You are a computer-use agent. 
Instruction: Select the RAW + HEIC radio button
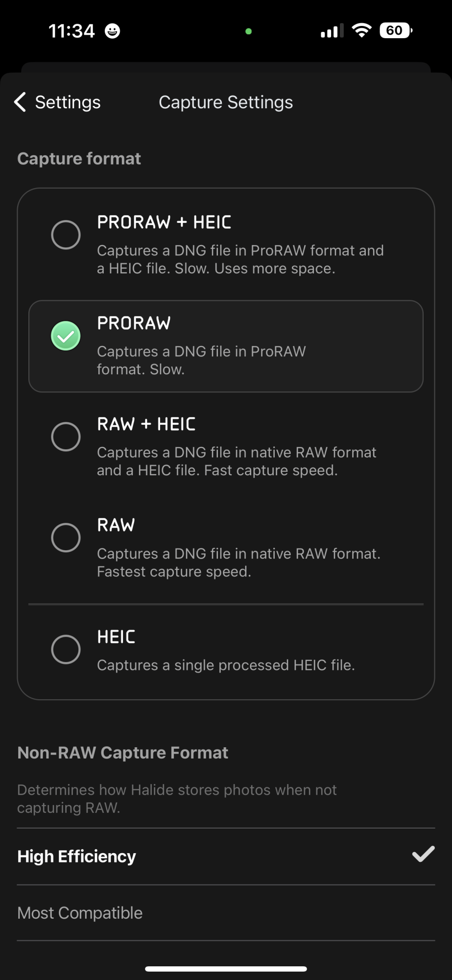66,436
